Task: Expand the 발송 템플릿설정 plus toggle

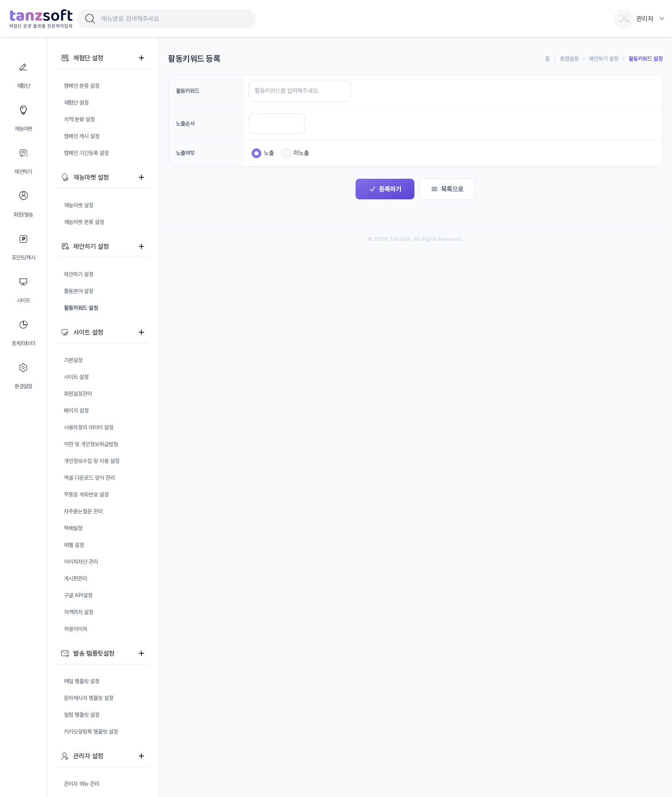Action: pyautogui.click(x=141, y=653)
